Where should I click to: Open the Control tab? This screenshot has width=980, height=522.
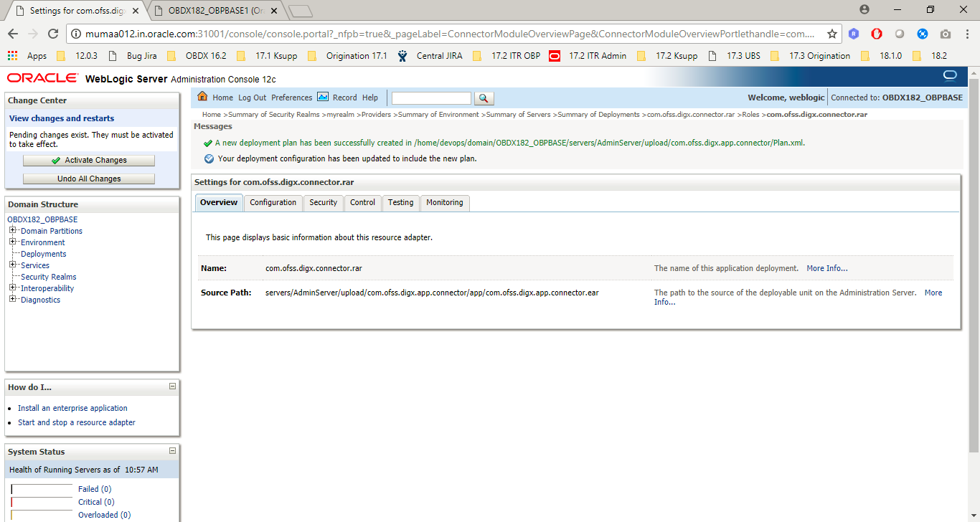point(363,203)
